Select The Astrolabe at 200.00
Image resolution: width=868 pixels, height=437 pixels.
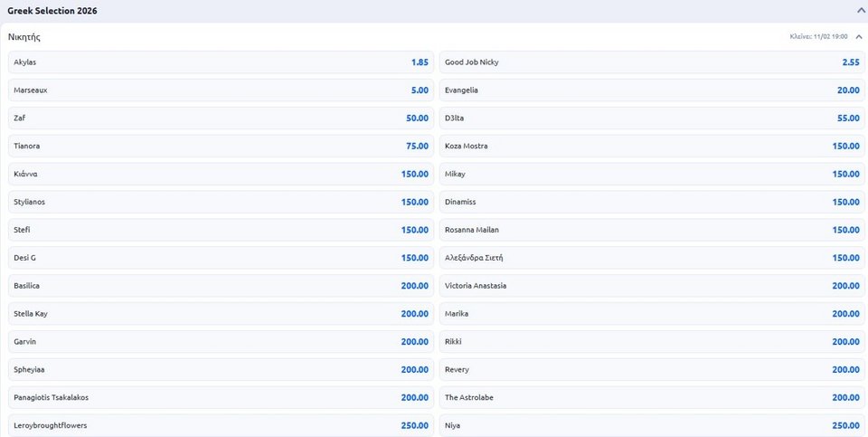pyautogui.click(x=651, y=397)
